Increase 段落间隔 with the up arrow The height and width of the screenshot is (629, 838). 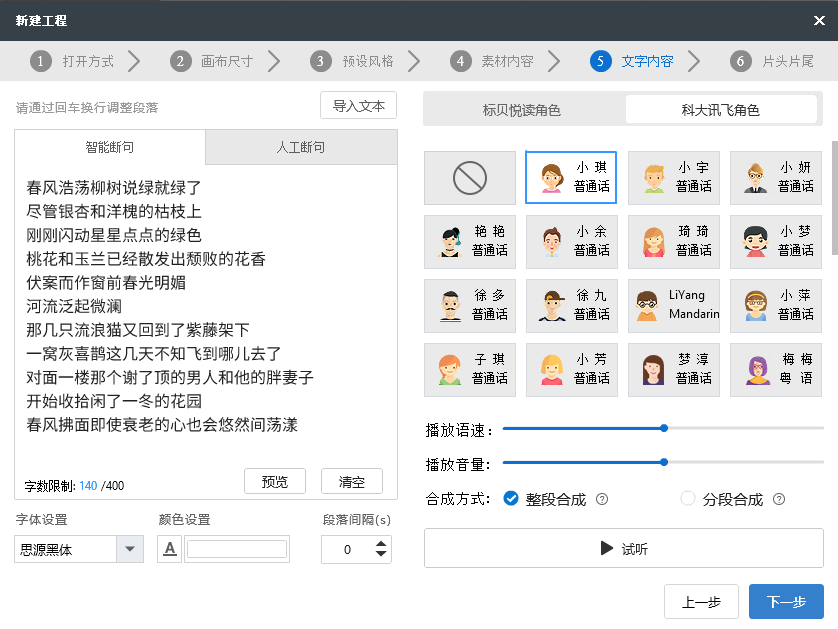point(381,543)
